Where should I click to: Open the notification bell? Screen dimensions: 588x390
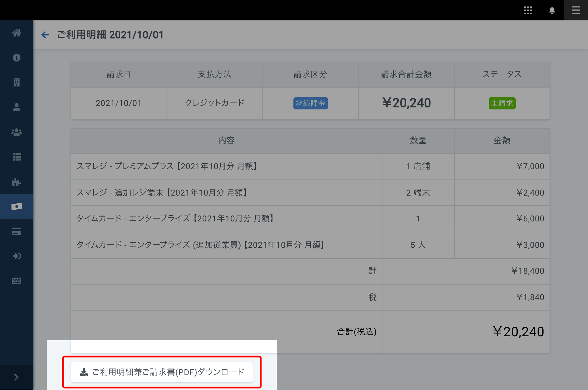pos(552,10)
